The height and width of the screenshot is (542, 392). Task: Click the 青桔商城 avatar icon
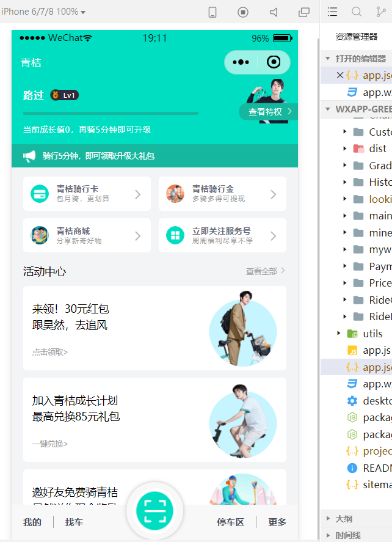coord(40,235)
